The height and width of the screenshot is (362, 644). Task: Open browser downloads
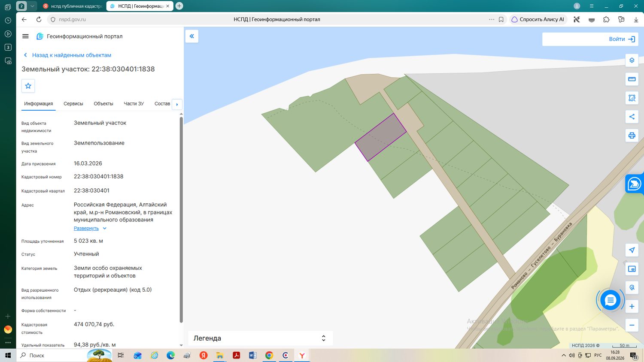(636, 19)
